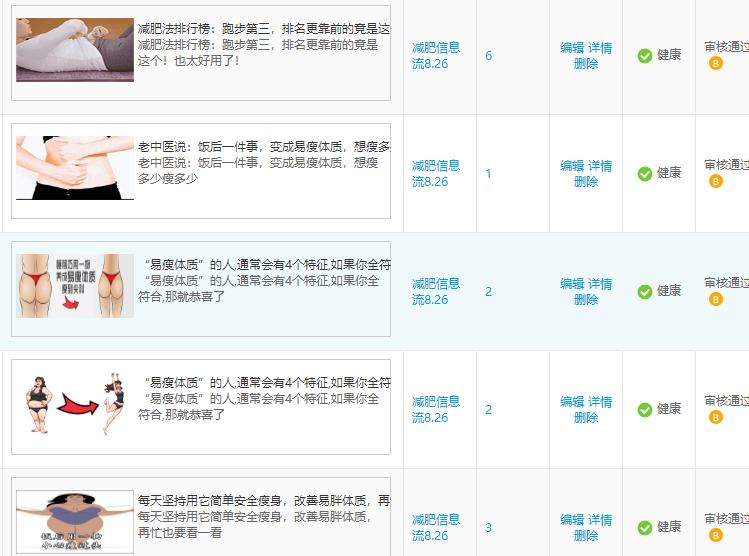Open 减肥信息流8.26 link in cartoon row
The image size is (749, 556).
pyautogui.click(x=436, y=409)
